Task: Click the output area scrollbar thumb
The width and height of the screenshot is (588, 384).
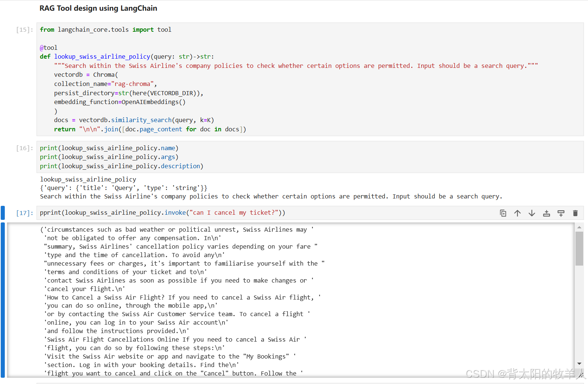Action: 579,249
